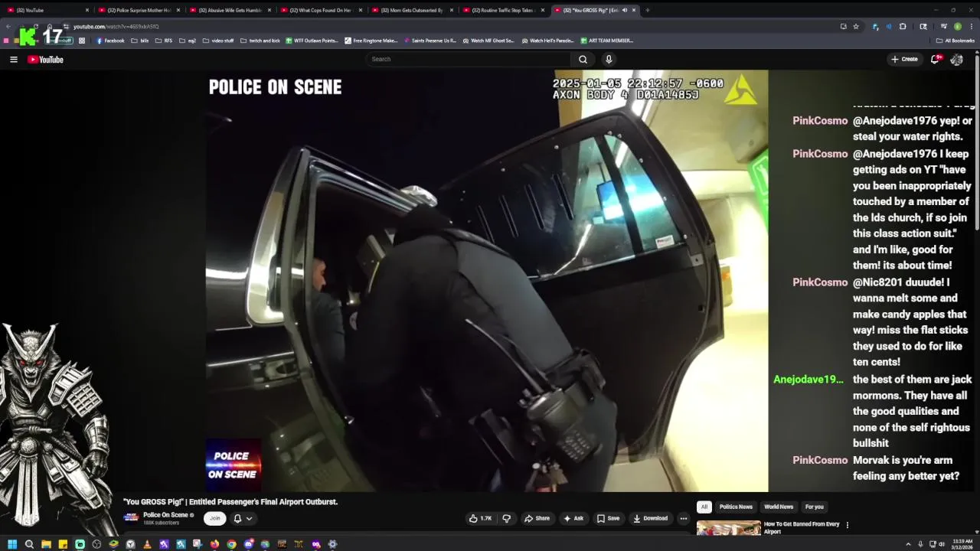The image size is (980, 551).
Task: Like the video (1.7K)
Action: [481, 518]
